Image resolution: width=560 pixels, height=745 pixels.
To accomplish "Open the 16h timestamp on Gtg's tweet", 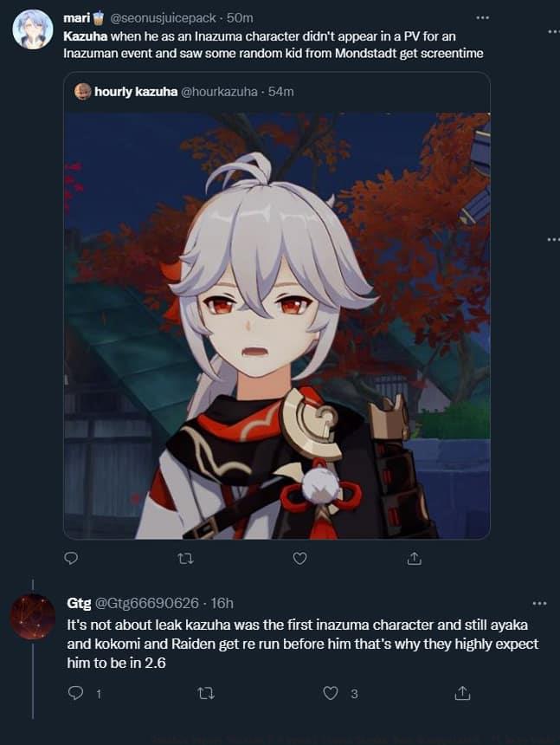I will [x=222, y=603].
